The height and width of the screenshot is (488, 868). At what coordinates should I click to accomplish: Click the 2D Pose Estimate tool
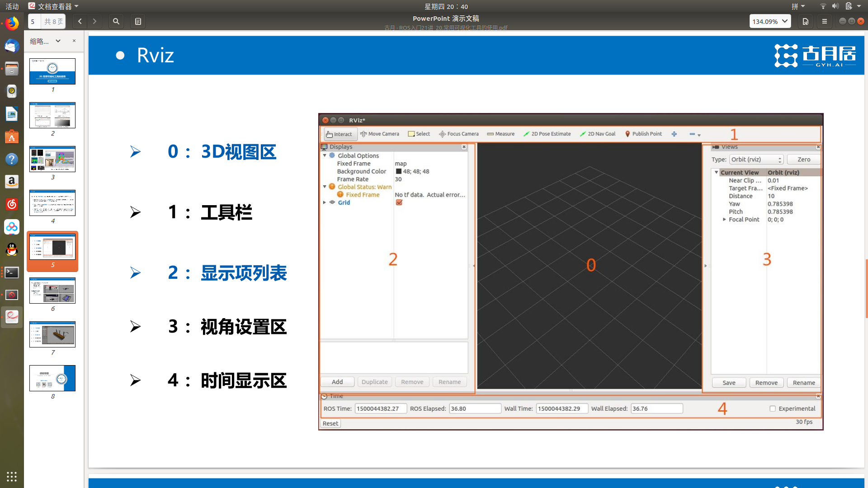tap(547, 134)
